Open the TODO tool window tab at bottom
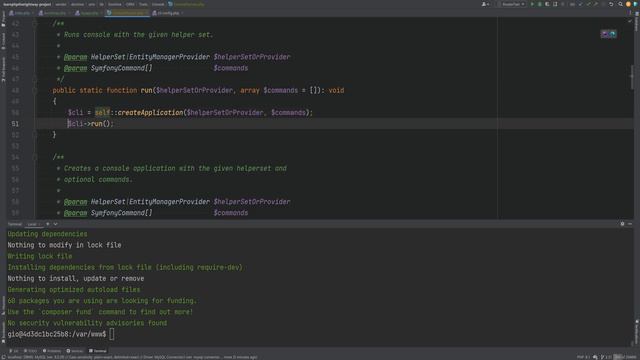640x360 pixels. [x=31, y=351]
